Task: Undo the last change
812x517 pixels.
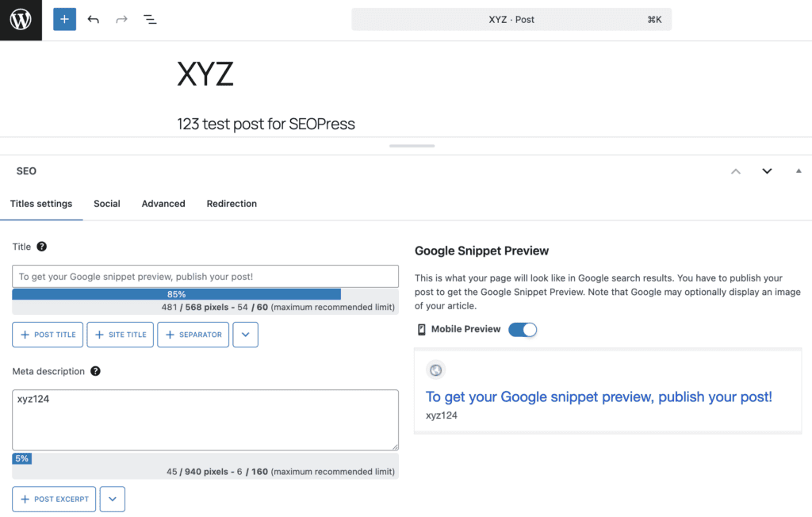Action: tap(94, 20)
